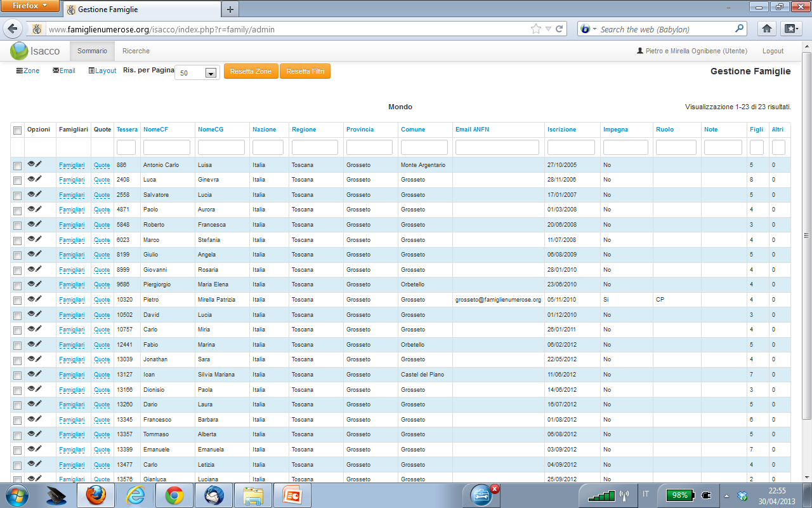Check the row for Luca and Ginevra
Screen dimensions: 812x508
(17, 180)
